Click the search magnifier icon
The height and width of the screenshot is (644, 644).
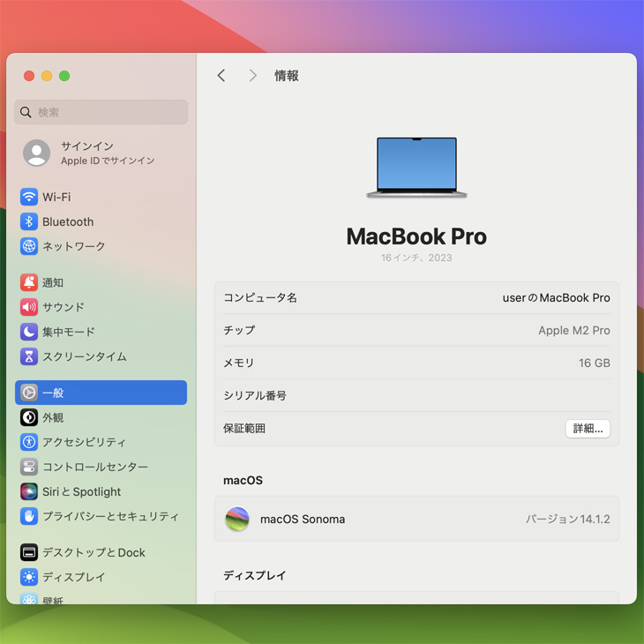pyautogui.click(x=26, y=112)
